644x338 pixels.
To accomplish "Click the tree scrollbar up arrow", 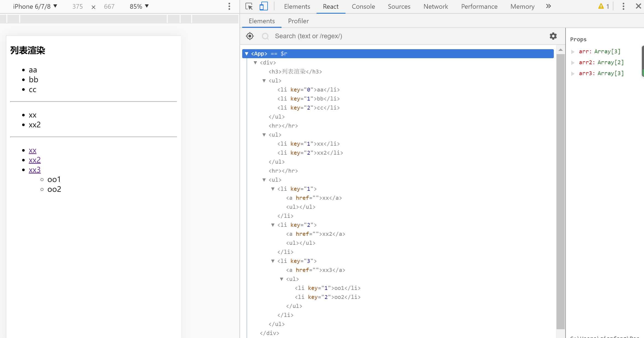I will (561, 50).
